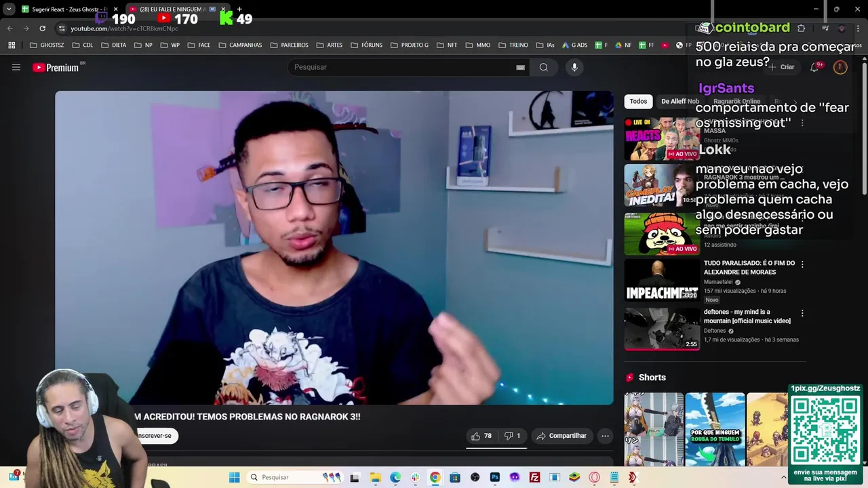Screen dimensions: 868x488
Task: Click the Criar create button
Action: coord(782,67)
